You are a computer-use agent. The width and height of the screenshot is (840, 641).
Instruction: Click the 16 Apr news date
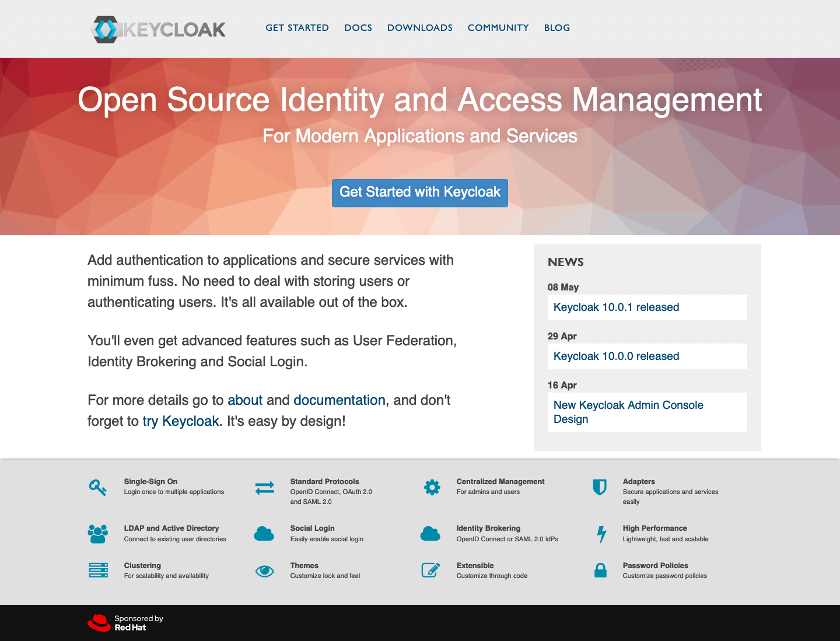pyautogui.click(x=562, y=385)
